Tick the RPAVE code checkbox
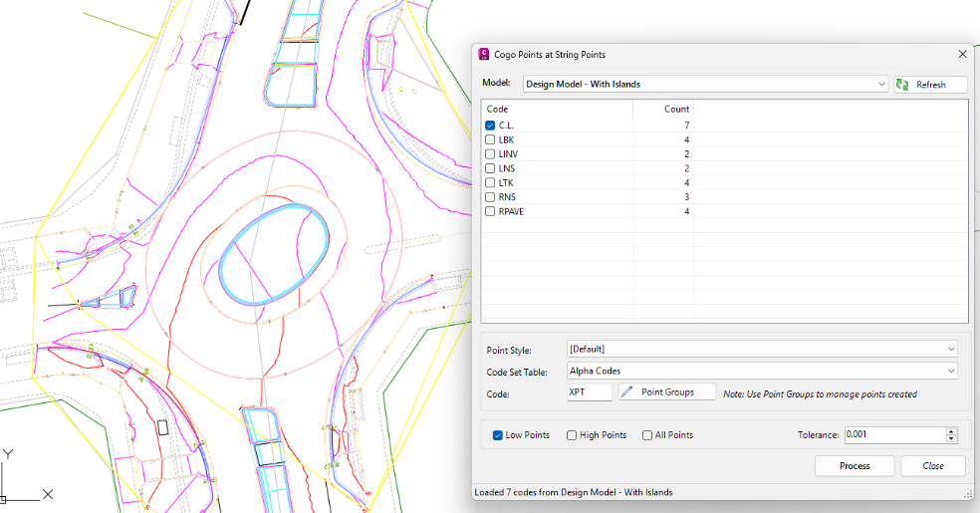The image size is (980, 513). pos(490,211)
